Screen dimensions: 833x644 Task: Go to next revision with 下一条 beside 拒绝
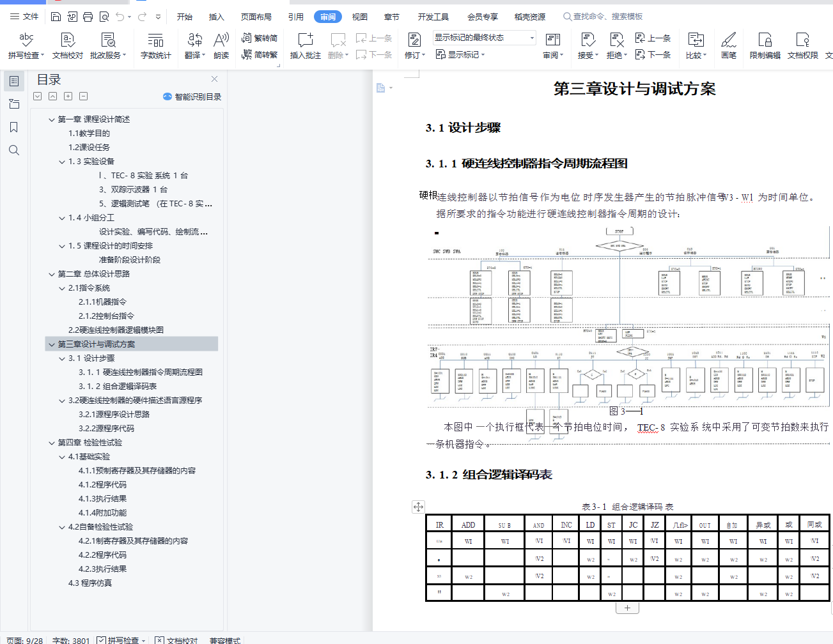pos(653,55)
